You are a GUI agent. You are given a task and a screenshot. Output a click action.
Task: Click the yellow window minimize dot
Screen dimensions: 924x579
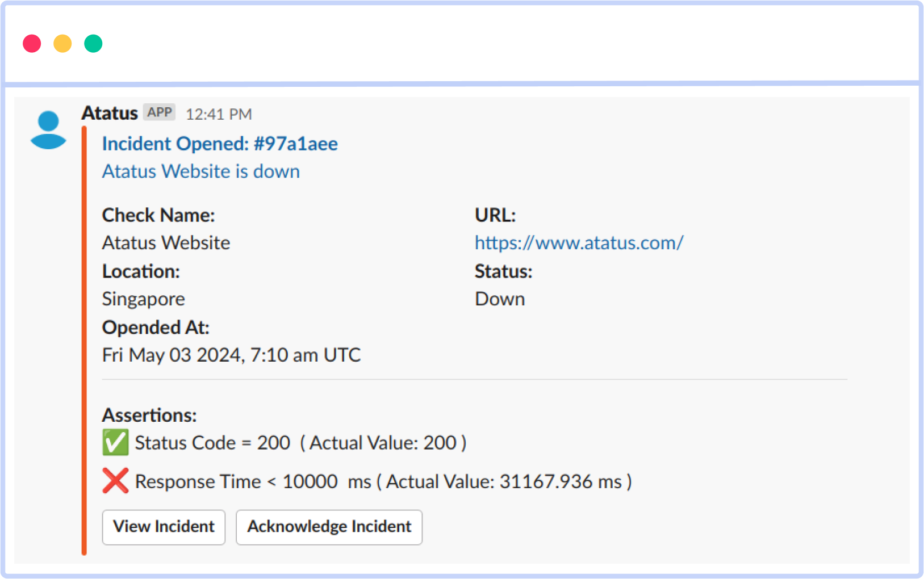(x=62, y=44)
